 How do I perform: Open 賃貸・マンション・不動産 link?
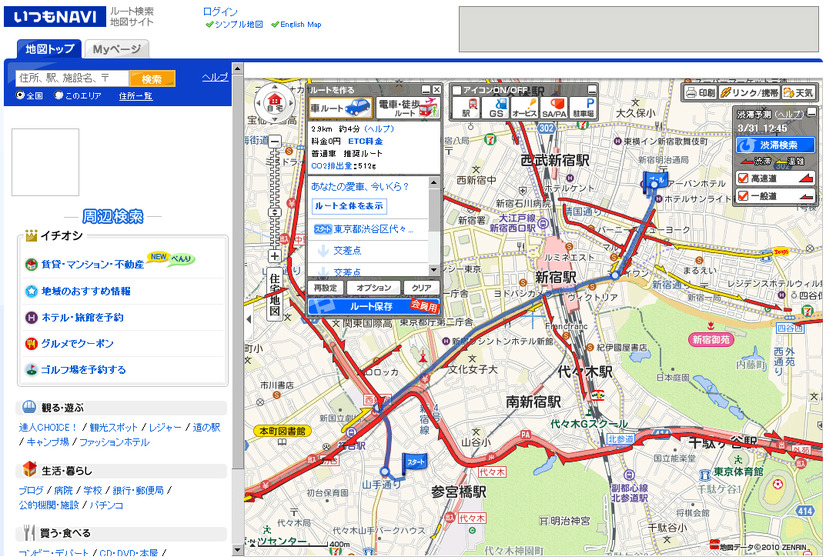coord(92,264)
